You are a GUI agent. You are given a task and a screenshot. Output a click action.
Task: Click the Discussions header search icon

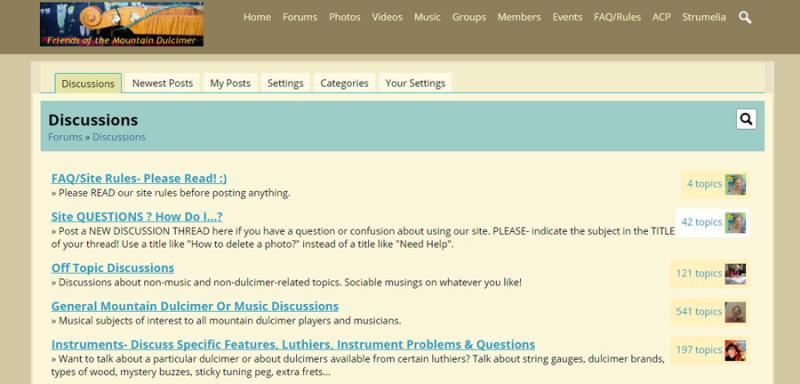[x=746, y=119]
